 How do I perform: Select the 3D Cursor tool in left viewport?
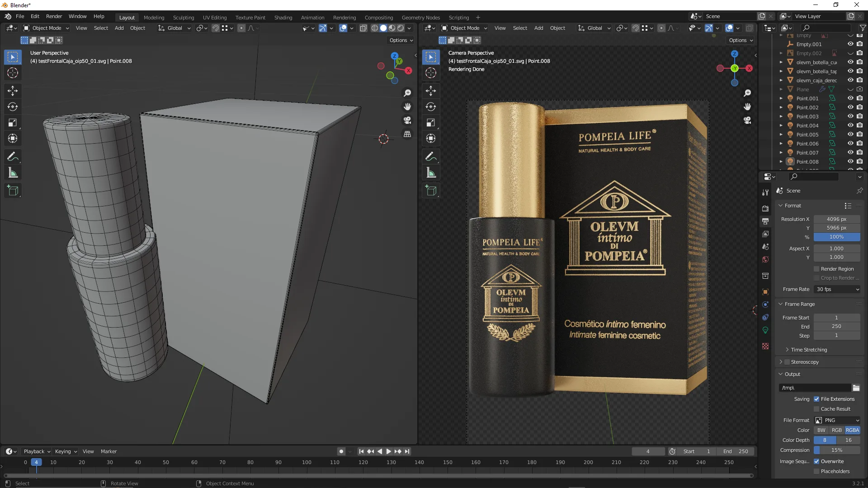click(x=13, y=73)
